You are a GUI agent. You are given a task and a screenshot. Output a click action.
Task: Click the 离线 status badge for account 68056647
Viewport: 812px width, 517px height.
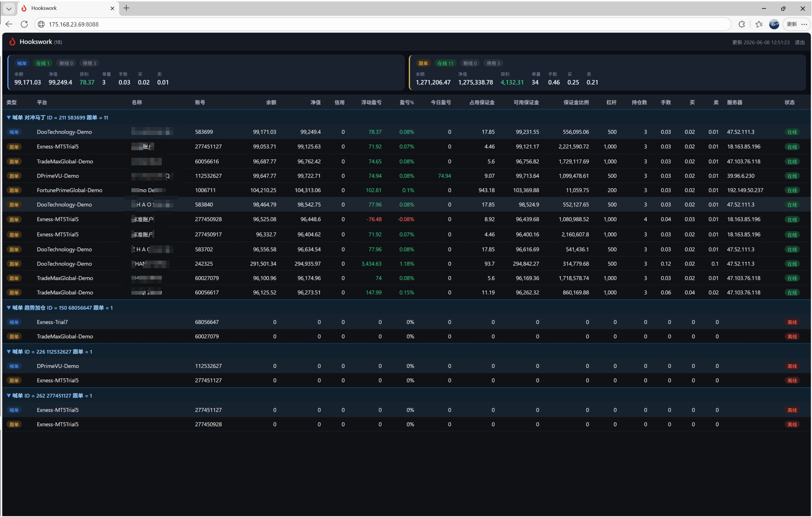click(792, 322)
